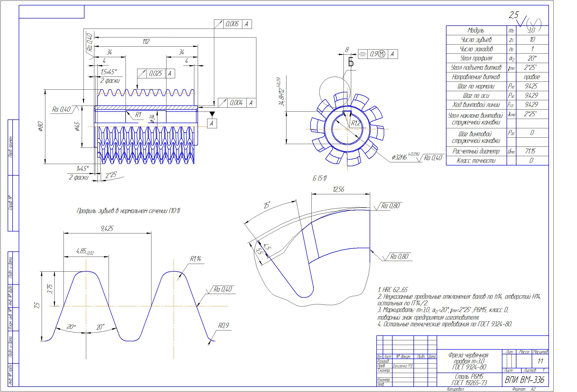Select the Разраб. title block row
The image size is (577, 392).
(406, 361)
